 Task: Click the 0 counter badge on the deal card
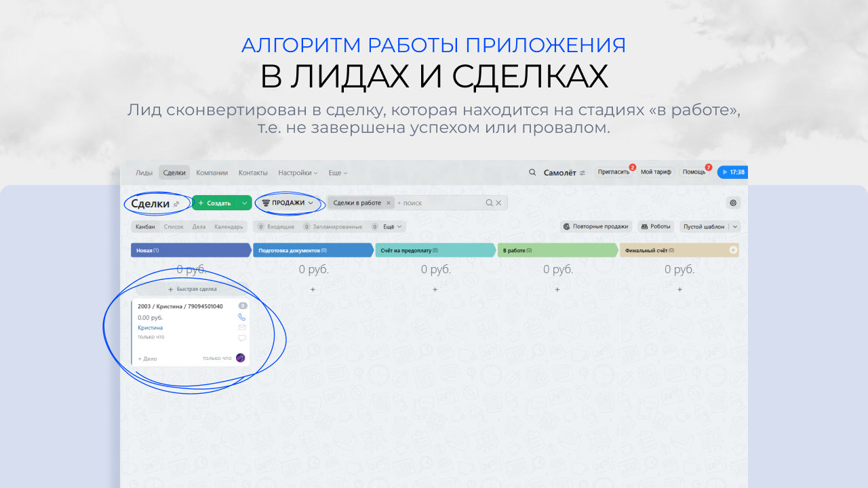(242, 306)
